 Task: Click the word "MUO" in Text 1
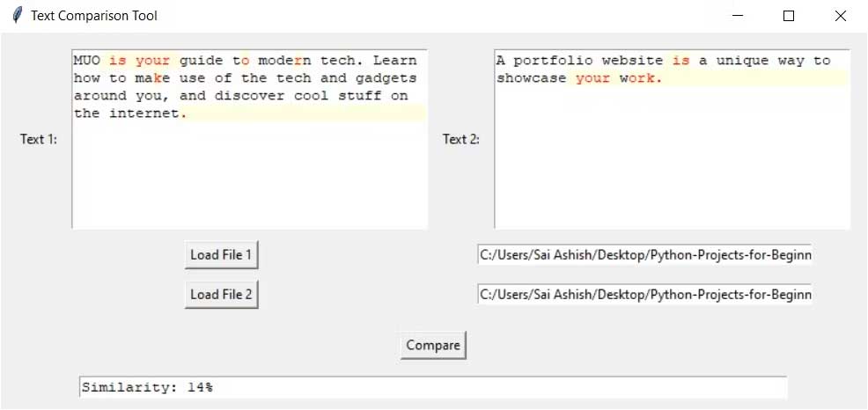tap(86, 61)
